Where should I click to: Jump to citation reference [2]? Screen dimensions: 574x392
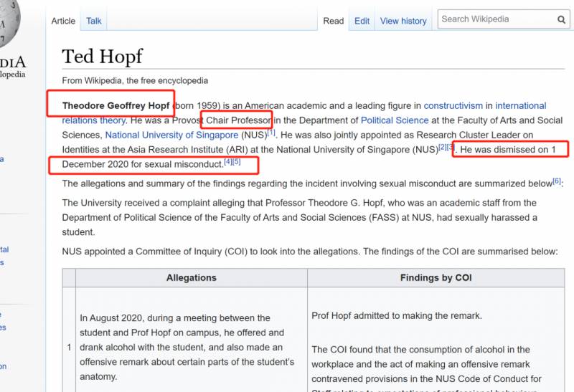(x=443, y=147)
